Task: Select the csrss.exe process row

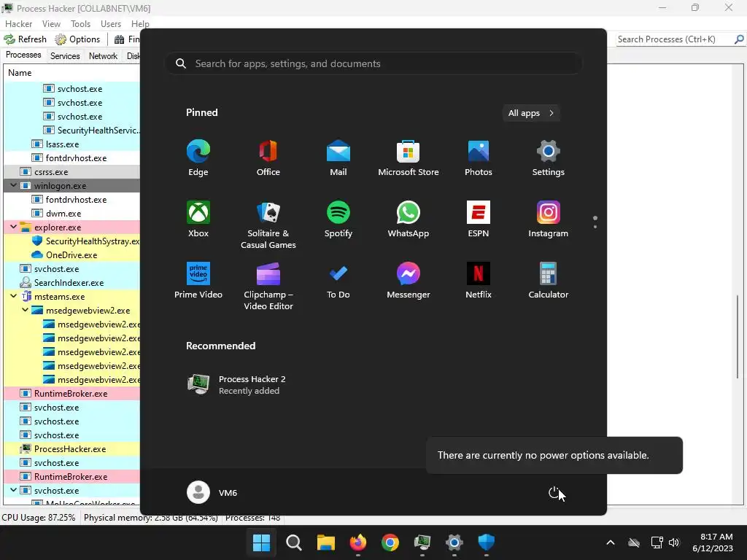Action: (71, 171)
